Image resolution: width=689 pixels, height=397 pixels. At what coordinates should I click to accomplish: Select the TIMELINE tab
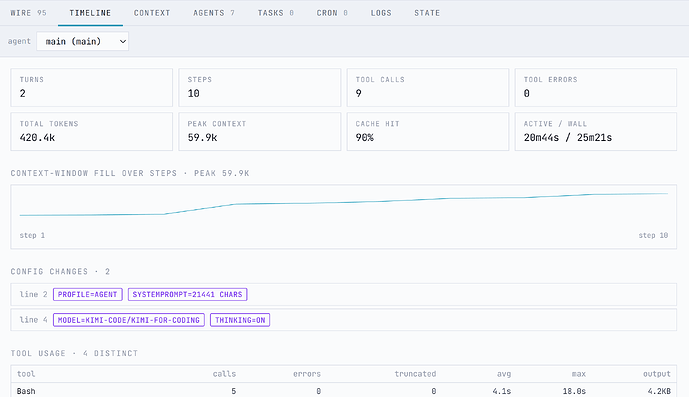[x=90, y=13]
